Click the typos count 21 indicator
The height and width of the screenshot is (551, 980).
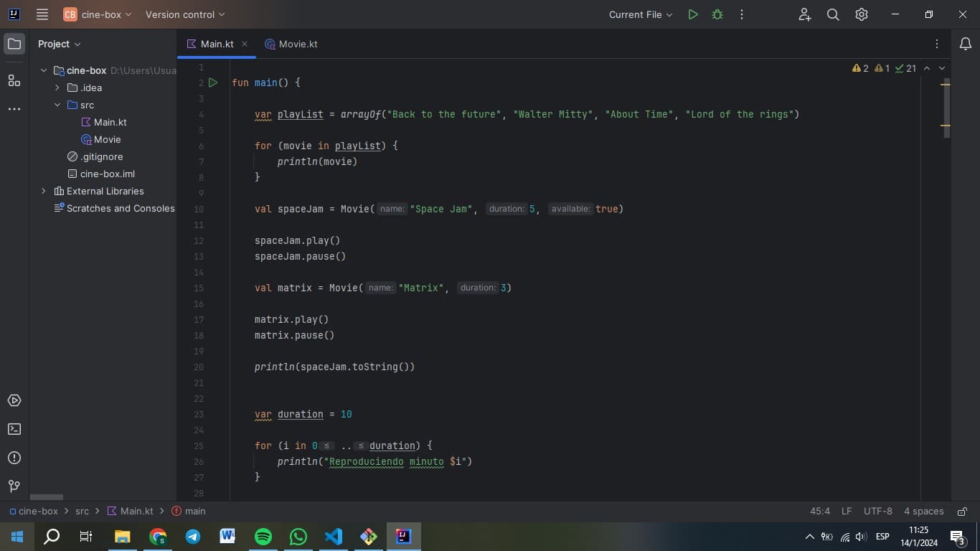[906, 68]
